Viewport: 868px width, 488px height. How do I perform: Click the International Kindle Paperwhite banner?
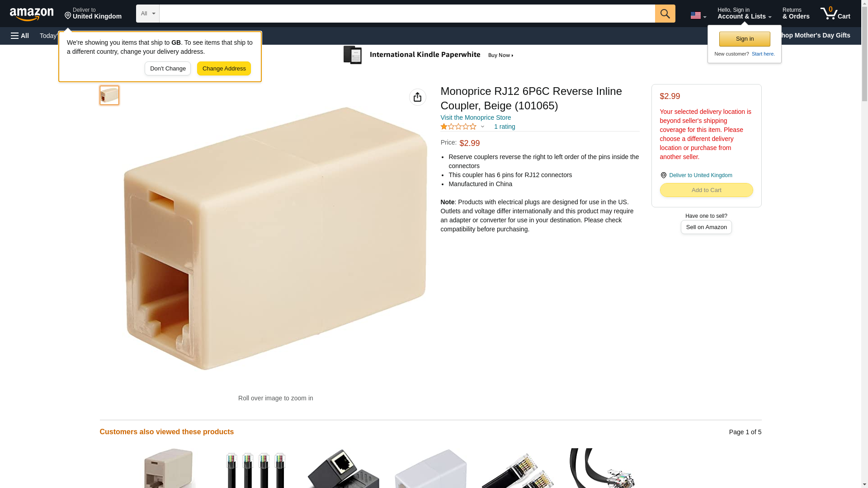click(x=429, y=55)
